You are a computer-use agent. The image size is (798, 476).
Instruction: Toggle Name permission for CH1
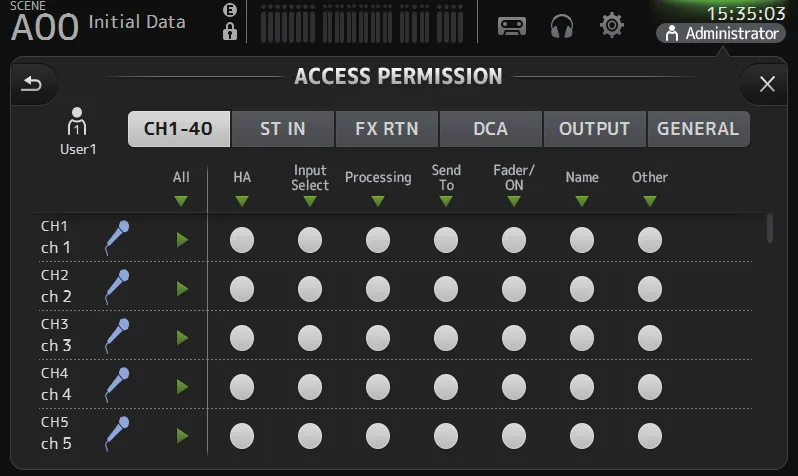[582, 240]
